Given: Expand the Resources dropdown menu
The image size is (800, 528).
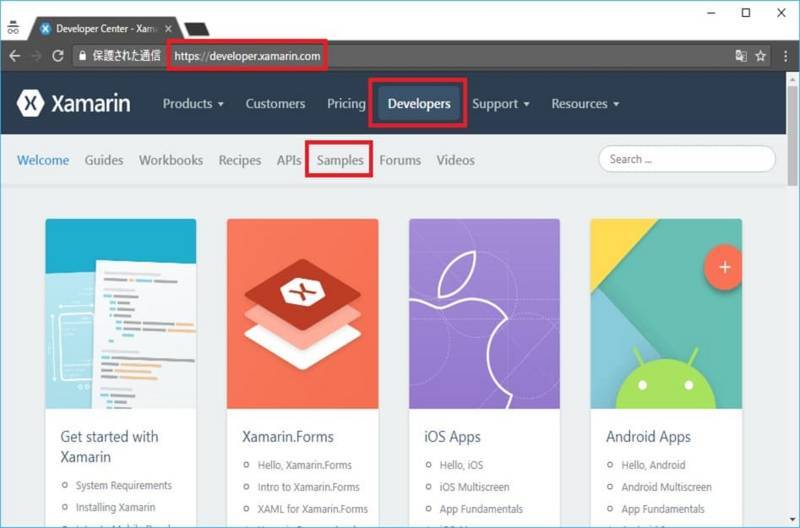Looking at the screenshot, I should (x=585, y=104).
